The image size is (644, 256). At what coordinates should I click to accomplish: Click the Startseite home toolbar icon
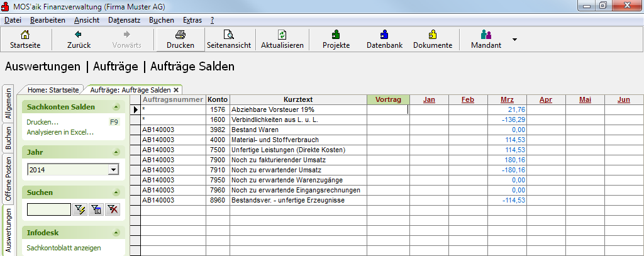25,35
